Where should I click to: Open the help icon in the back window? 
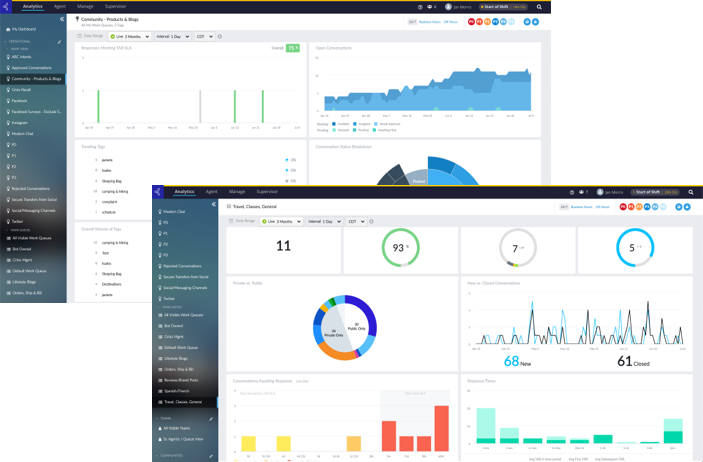pos(420,6)
